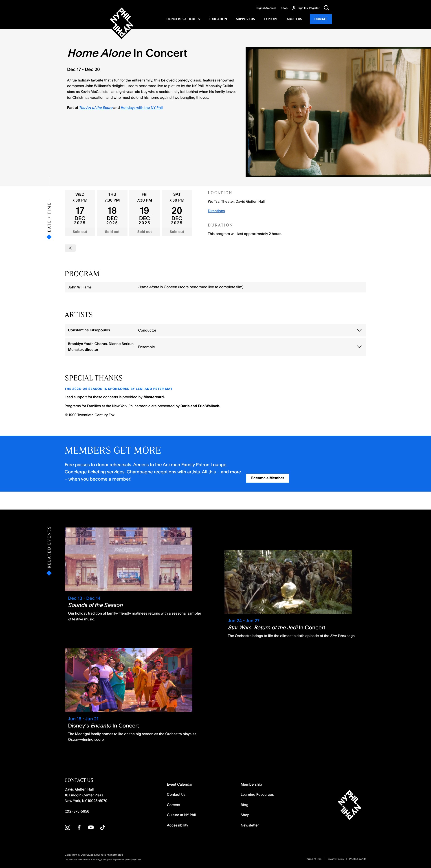Screen dimensions: 431x868
Task: Select Fri Dec 19 date card
Action: [145, 213]
